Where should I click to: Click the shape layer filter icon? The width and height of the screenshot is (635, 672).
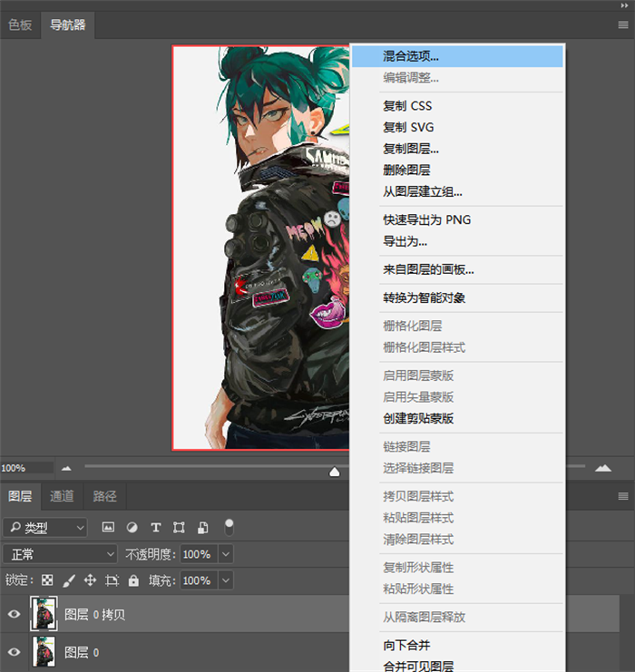179,527
